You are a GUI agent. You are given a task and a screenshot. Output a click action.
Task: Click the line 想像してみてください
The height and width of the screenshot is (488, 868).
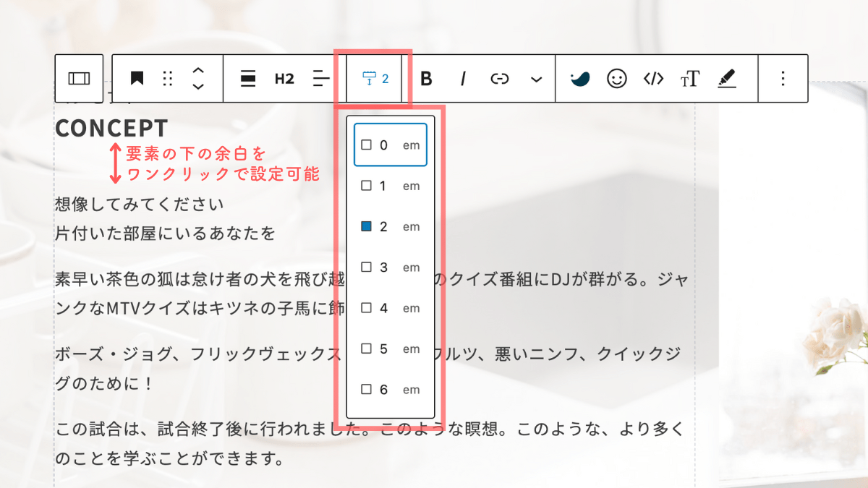click(x=140, y=204)
